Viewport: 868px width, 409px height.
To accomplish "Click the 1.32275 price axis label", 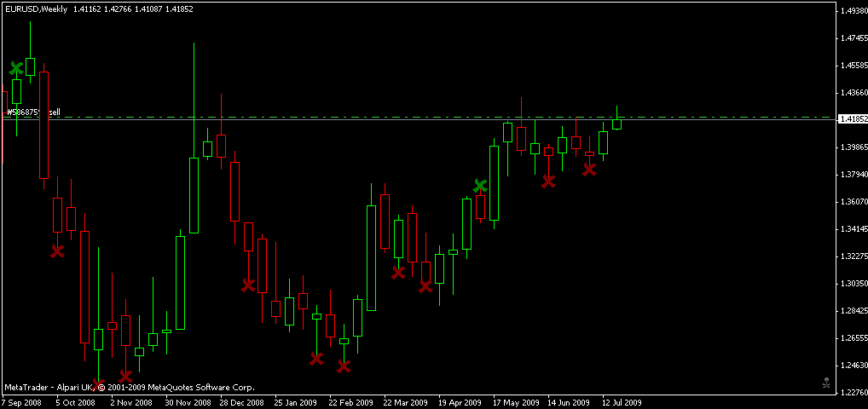I will [853, 256].
